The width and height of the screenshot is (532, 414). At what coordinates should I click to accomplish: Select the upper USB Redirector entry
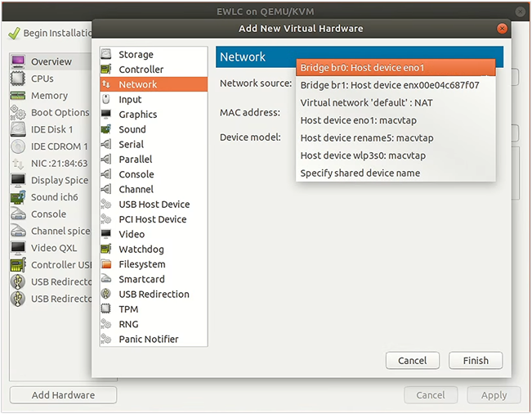(x=50, y=282)
